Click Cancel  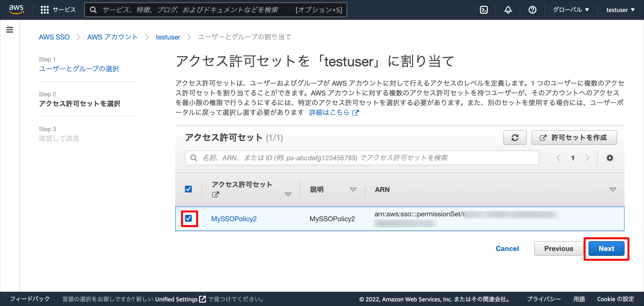click(x=507, y=249)
